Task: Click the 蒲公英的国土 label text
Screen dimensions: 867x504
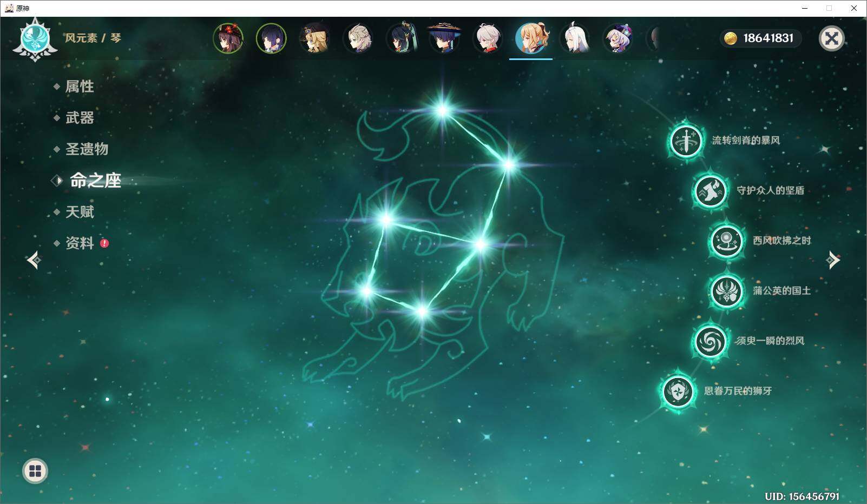Action: (x=782, y=291)
